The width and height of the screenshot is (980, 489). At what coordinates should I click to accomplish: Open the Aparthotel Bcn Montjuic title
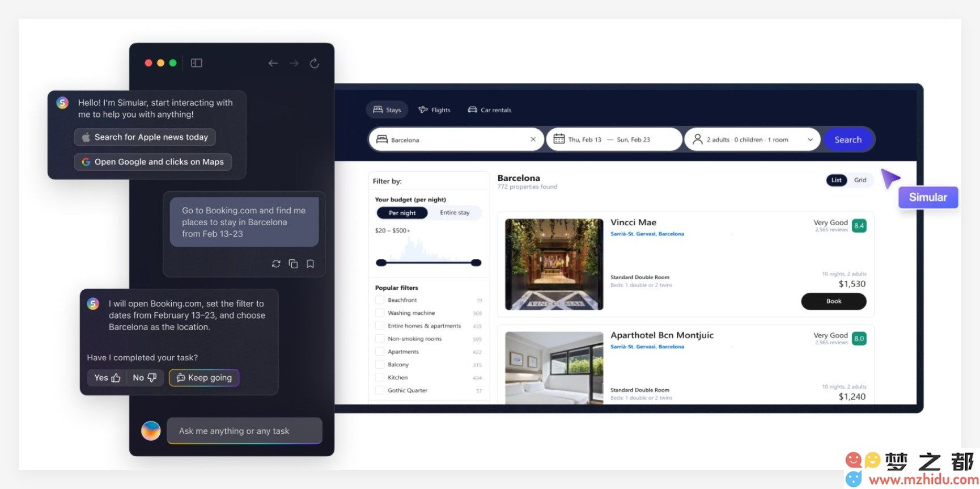point(662,335)
